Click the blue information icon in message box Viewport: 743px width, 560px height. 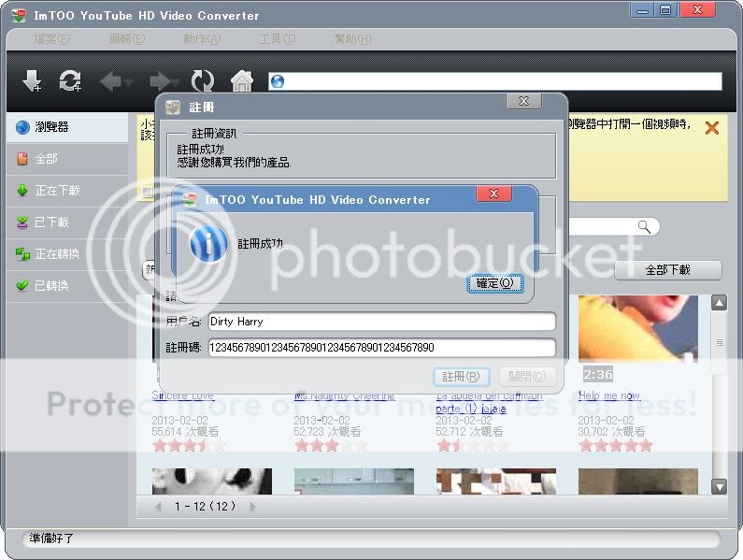pyautogui.click(x=209, y=243)
